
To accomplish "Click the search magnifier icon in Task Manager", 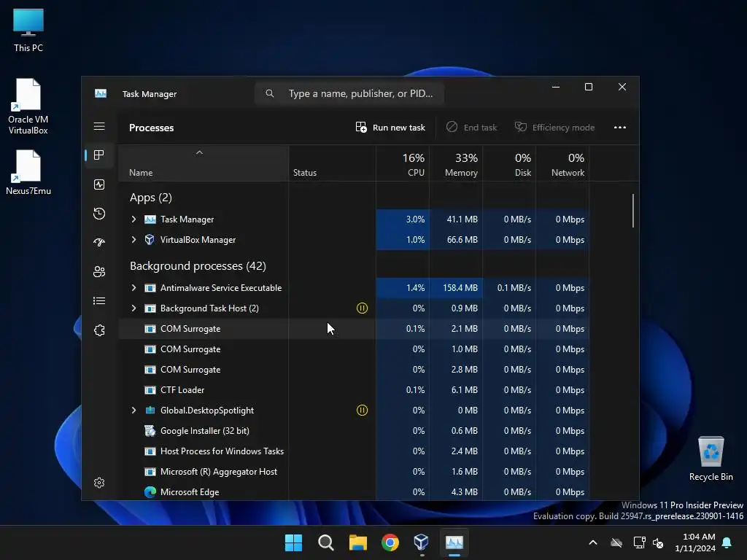I will (x=270, y=93).
